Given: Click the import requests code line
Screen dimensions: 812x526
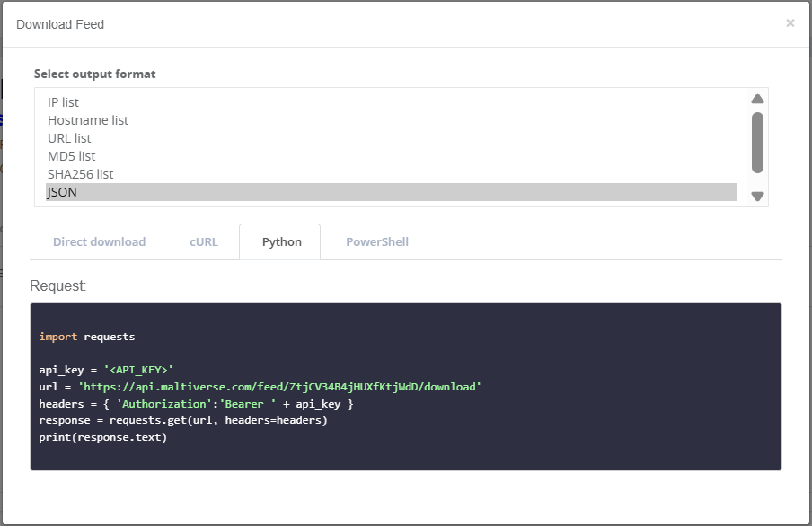Looking at the screenshot, I should pos(87,337).
